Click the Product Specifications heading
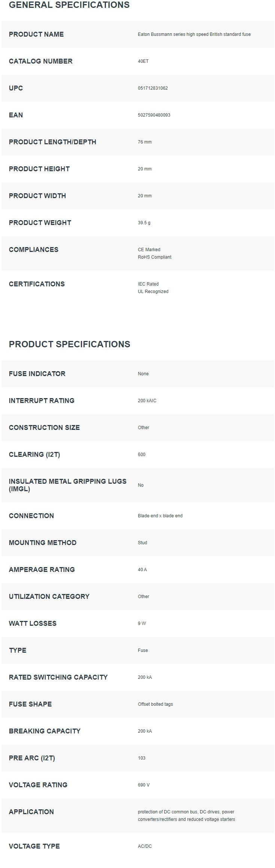Screen dimensions: 275x868 pyautogui.click(x=70, y=344)
